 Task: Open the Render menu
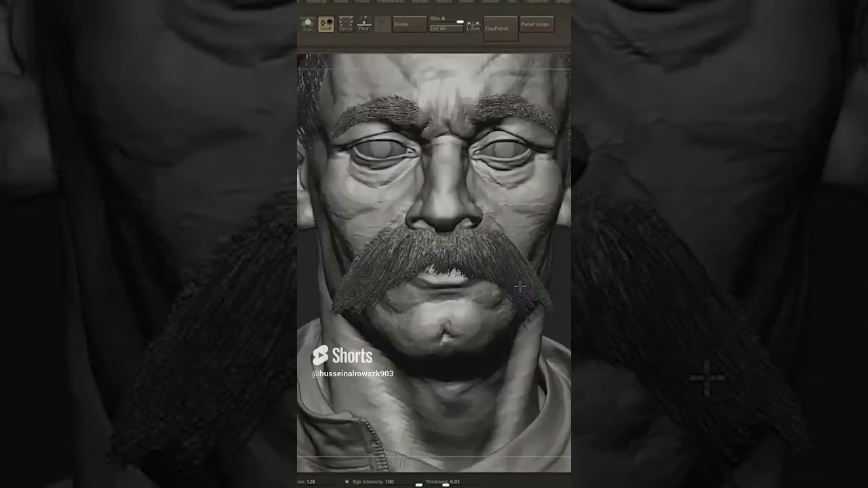coord(420,2)
